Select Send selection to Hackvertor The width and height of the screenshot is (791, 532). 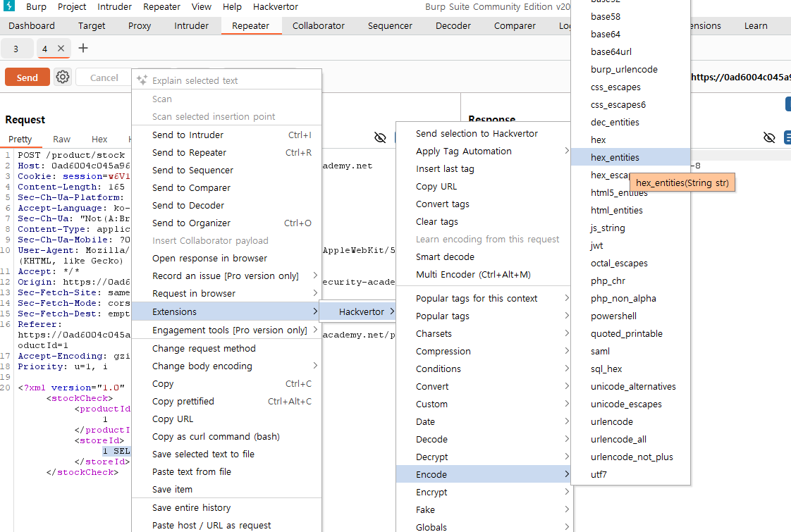pos(477,133)
